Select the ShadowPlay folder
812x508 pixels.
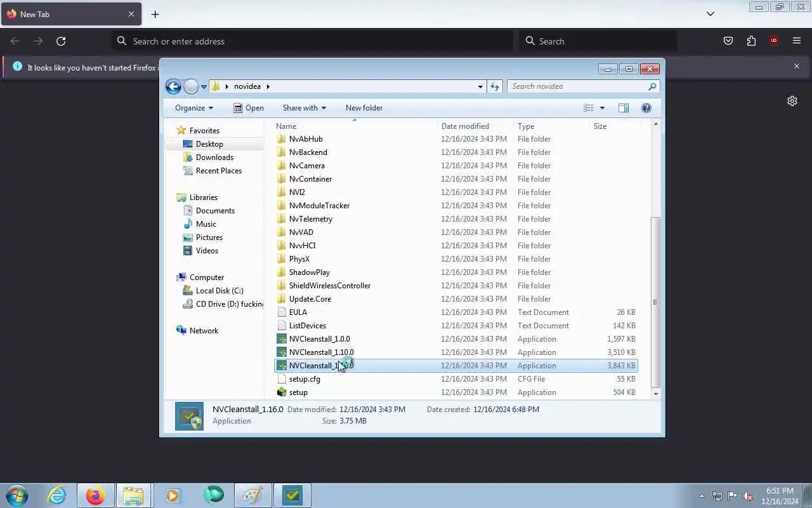coord(309,272)
